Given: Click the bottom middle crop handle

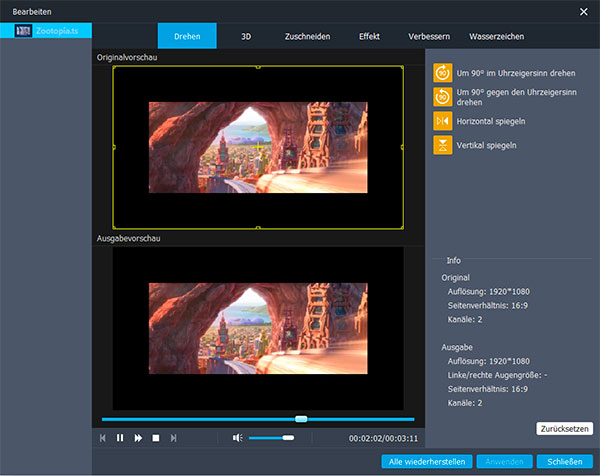Looking at the screenshot, I should coord(258,228).
